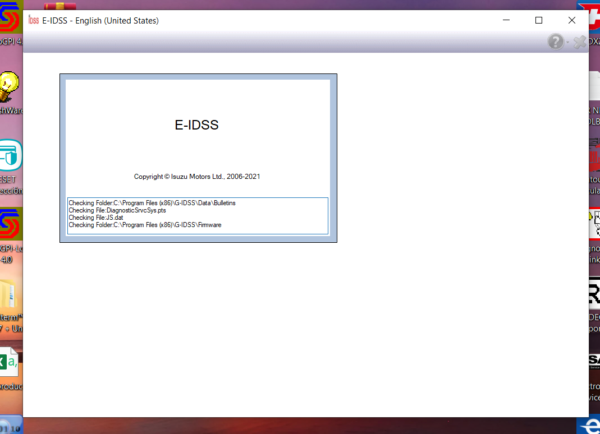
Task: Click the help question mark icon
Action: coord(556,41)
